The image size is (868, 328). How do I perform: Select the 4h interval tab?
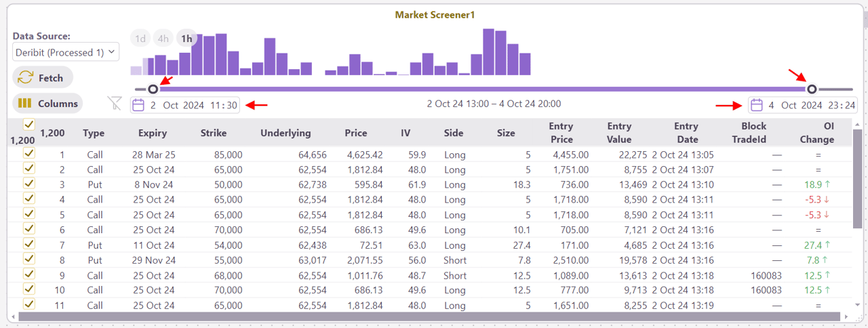click(x=163, y=39)
